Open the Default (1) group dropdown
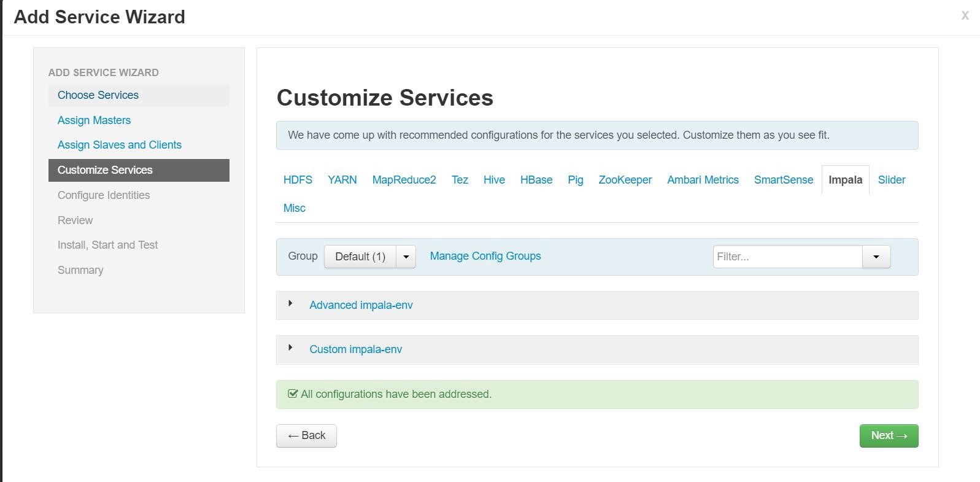 [x=406, y=257]
